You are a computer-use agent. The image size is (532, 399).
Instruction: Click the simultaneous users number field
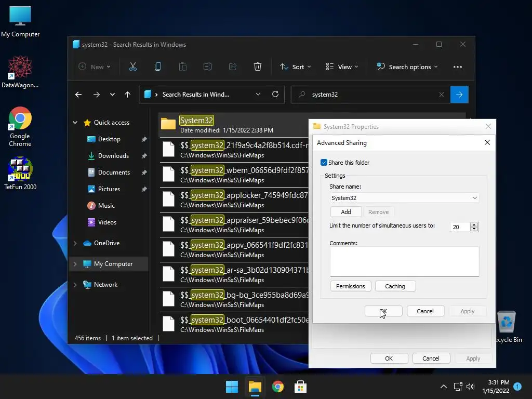(460, 227)
